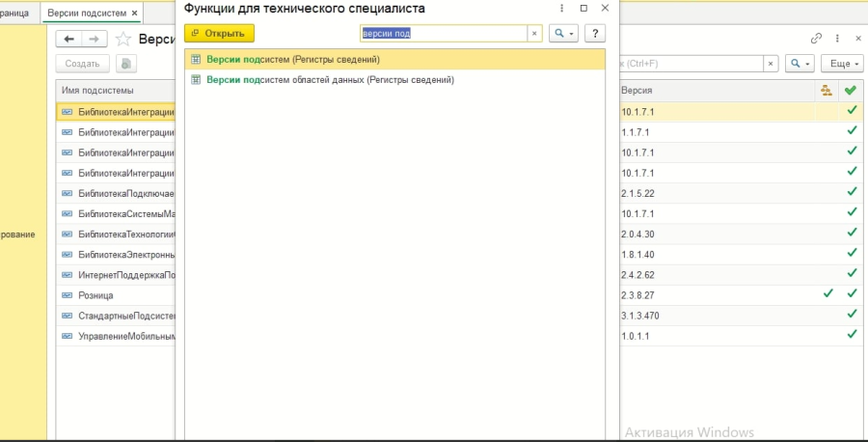Toggle checkmark in the 10.1.7.1 first row
This screenshot has height=442, width=868.
click(851, 111)
